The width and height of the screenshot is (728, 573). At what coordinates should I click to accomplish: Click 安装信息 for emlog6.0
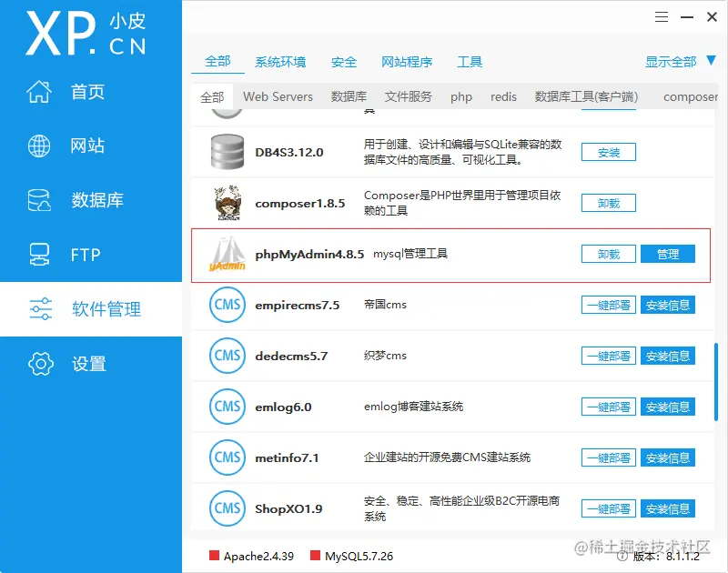(668, 407)
